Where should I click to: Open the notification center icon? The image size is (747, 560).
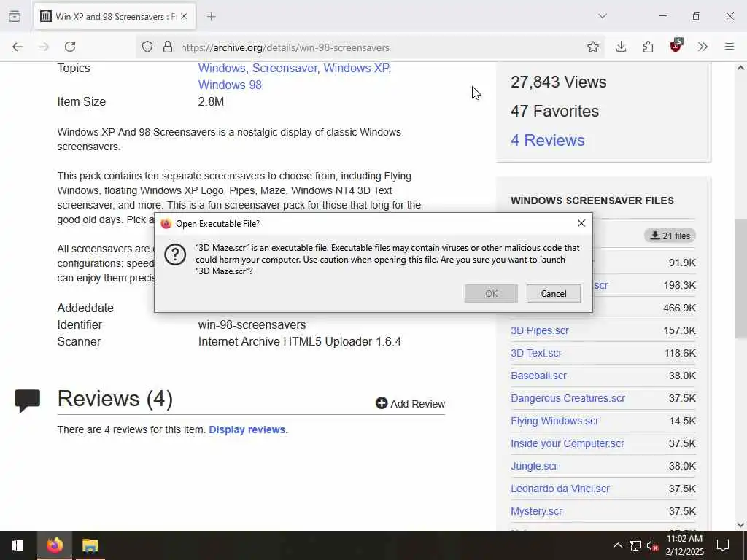click(x=723, y=545)
